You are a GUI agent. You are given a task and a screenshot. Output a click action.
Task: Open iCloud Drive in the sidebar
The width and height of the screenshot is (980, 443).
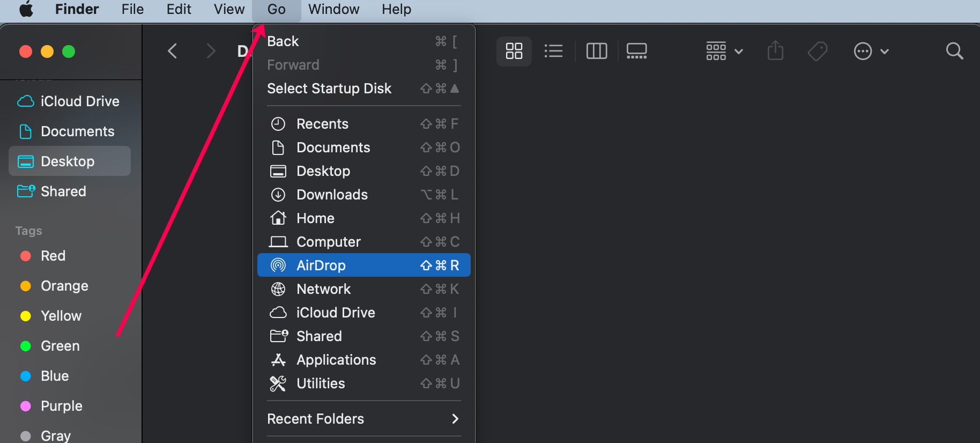[x=79, y=101]
